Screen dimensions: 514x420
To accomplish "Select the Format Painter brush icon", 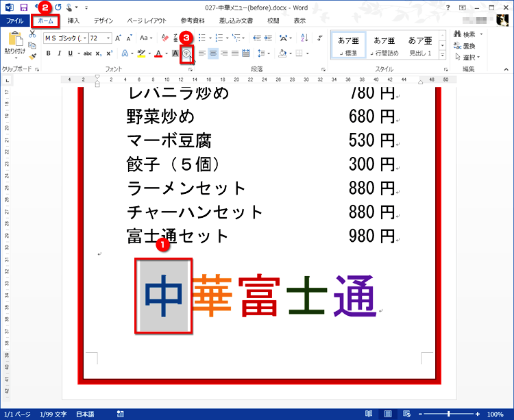I will 32,57.
